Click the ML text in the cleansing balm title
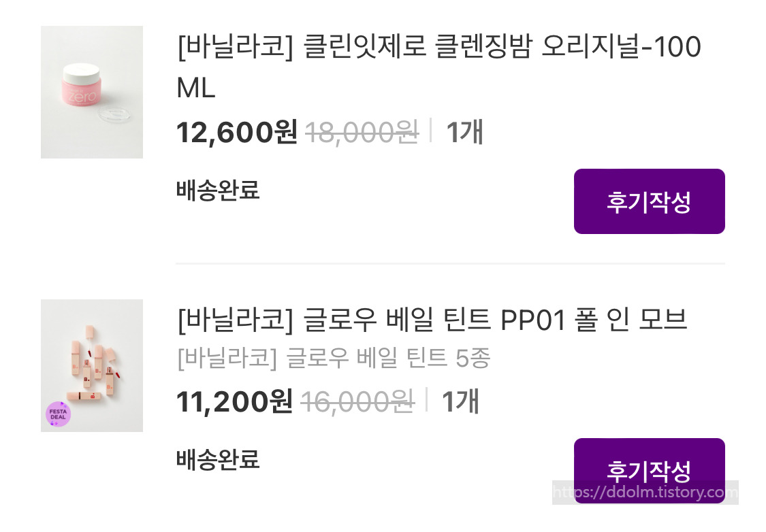766x532 pixels. point(195,88)
